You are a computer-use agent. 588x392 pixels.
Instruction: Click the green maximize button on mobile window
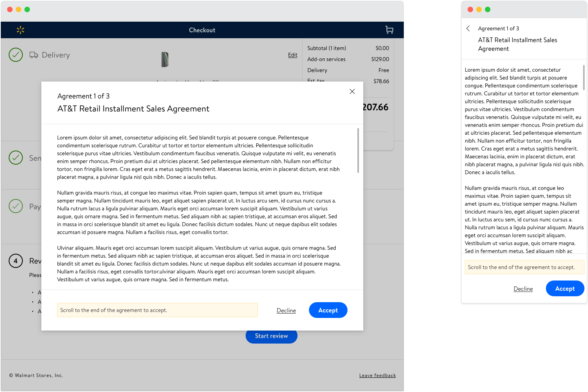488,9
